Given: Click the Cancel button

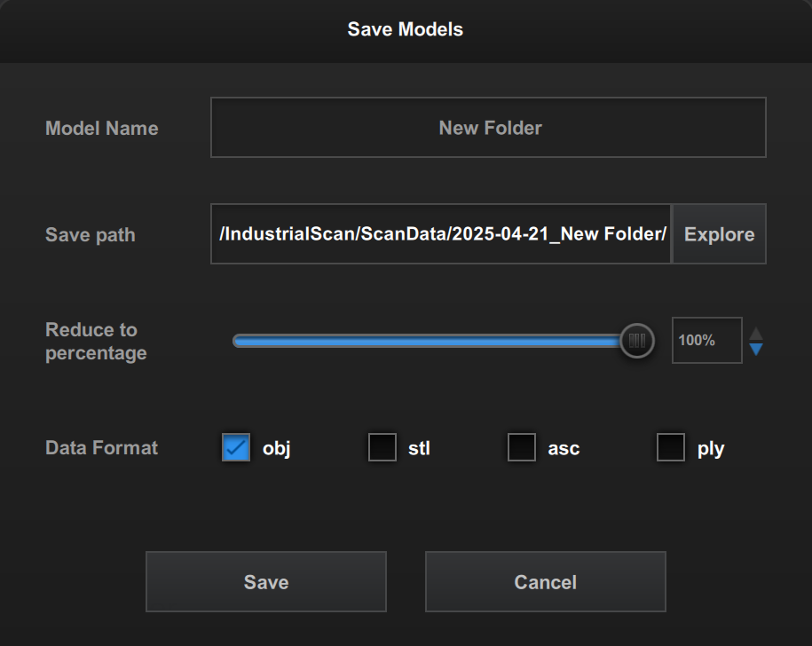Looking at the screenshot, I should pyautogui.click(x=546, y=582).
